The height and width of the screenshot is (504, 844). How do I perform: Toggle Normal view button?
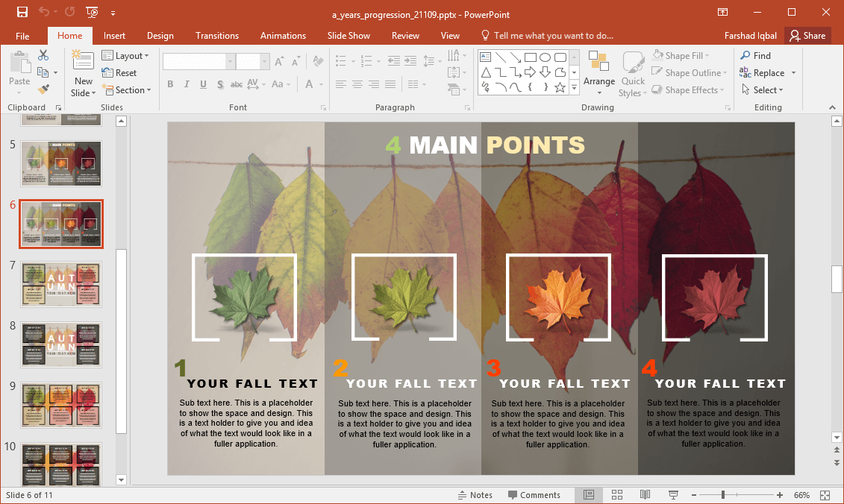point(589,495)
